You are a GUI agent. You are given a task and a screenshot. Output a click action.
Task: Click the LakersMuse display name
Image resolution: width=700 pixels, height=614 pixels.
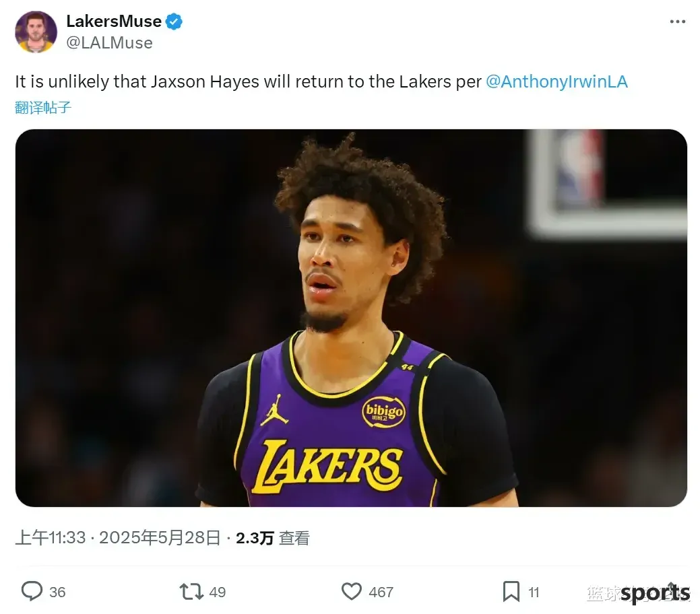114,22
